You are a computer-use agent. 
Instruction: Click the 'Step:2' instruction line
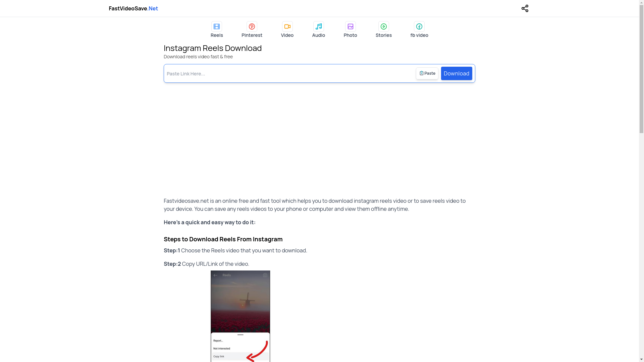(x=206, y=264)
